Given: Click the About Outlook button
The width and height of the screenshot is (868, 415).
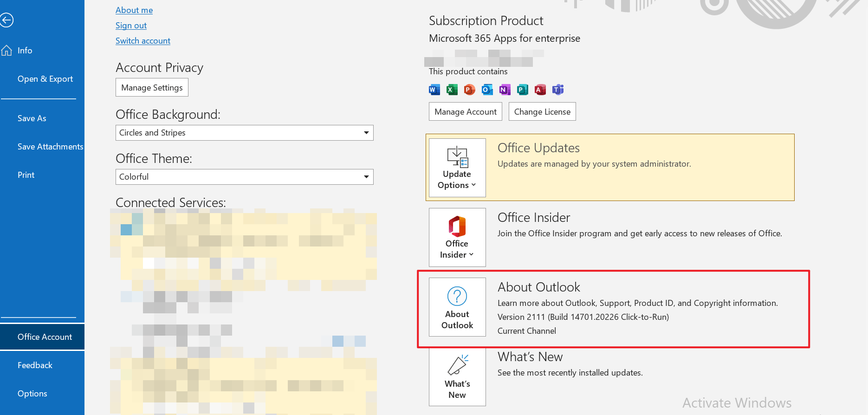Looking at the screenshot, I should (457, 307).
